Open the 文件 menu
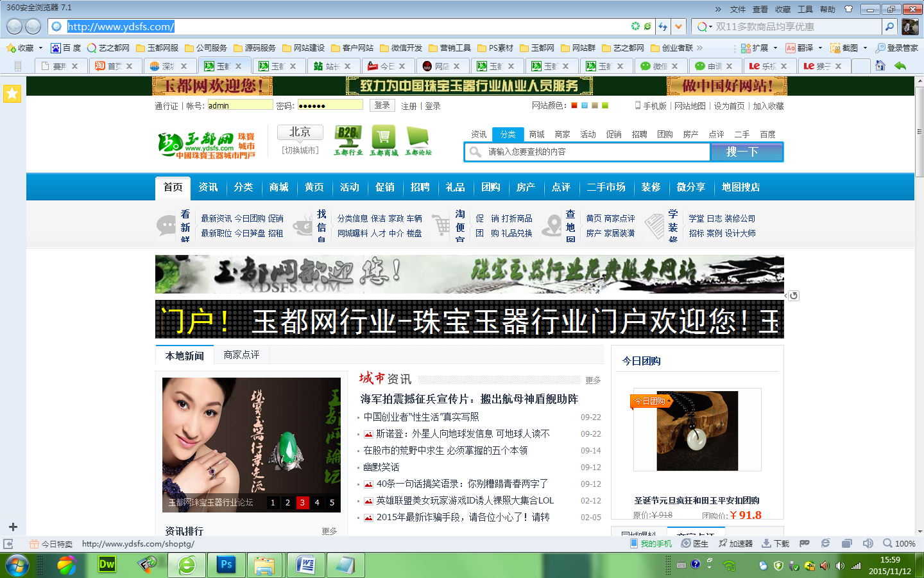The width and height of the screenshot is (924, 578). click(x=738, y=9)
